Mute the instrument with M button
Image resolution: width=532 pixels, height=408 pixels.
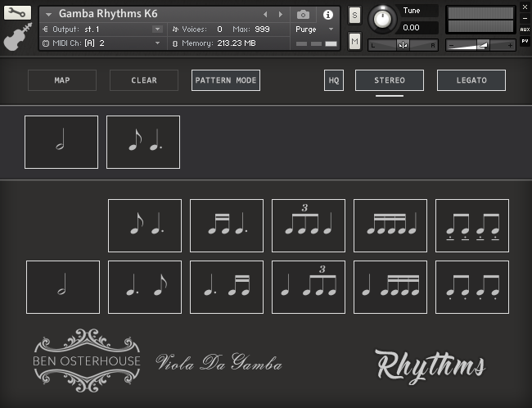click(x=354, y=42)
